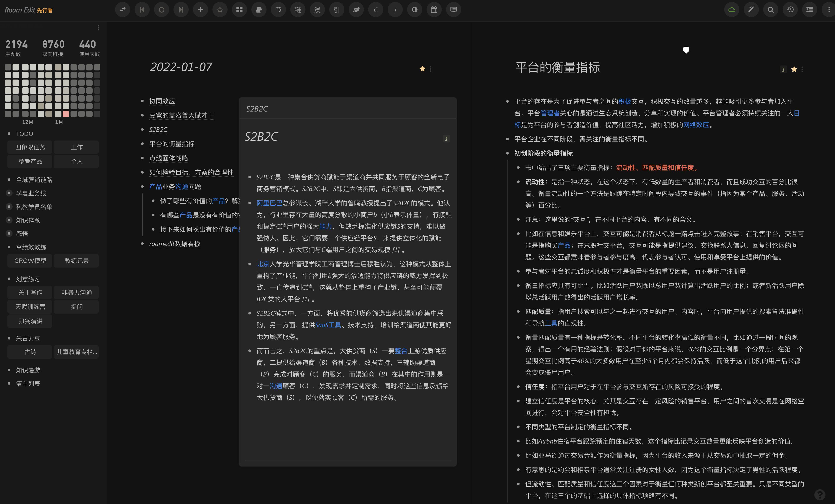
Task: Open the 知识漫游 sidebar item
Action: click(x=28, y=370)
